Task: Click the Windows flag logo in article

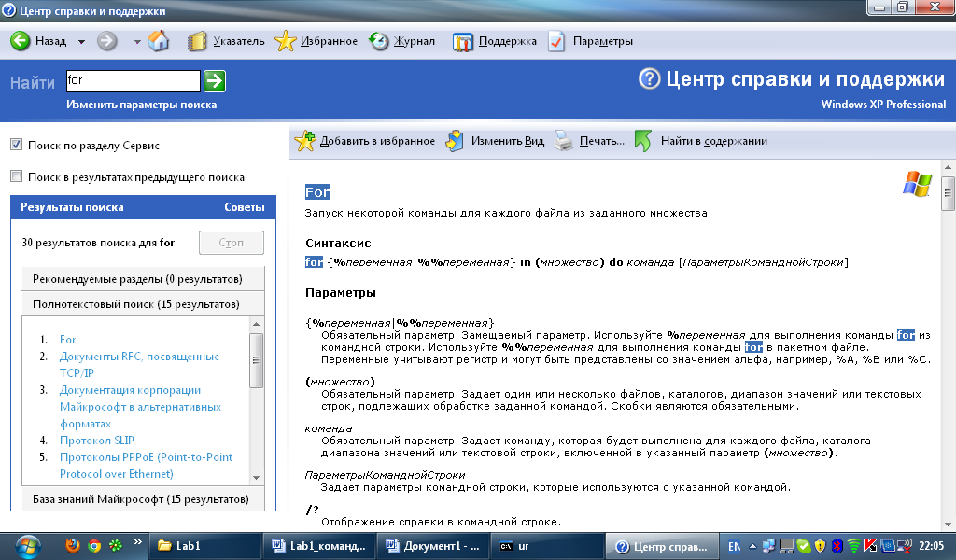Action: (x=917, y=184)
